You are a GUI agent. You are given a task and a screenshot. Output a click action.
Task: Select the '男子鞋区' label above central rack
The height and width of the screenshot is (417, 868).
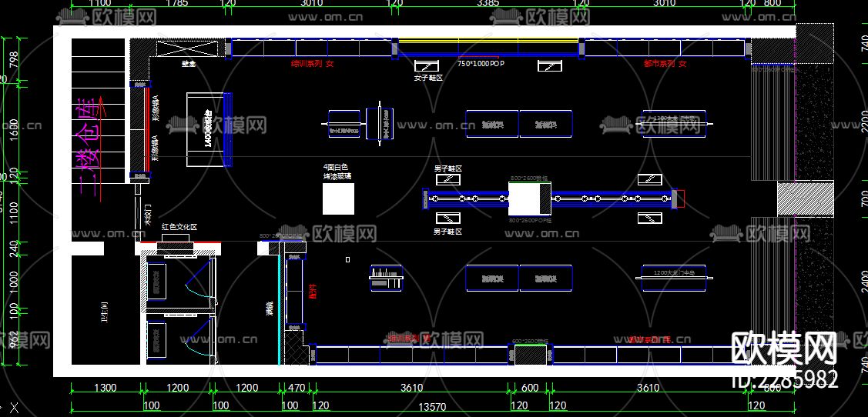447,168
